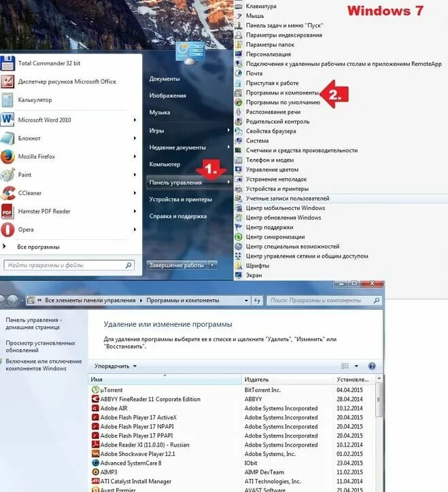The image size is (448, 492).
Task: Launch Mozilla Firefox icon
Action: click(x=7, y=156)
